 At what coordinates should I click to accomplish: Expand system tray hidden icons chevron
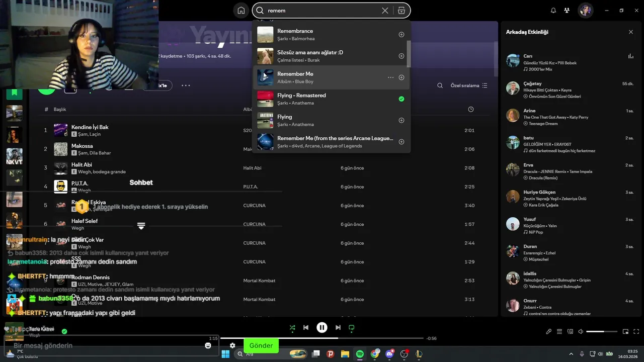tap(571, 354)
